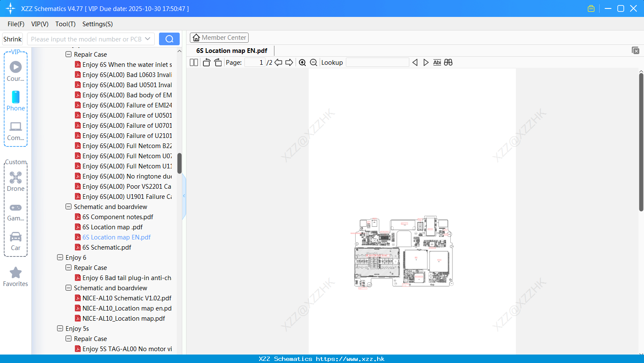Click the binoculars search icon

(448, 62)
